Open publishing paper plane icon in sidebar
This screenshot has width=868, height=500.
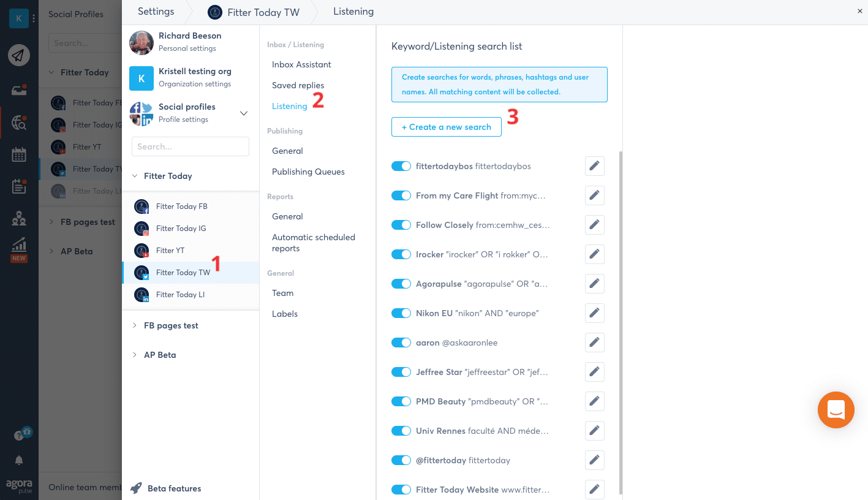[19, 56]
